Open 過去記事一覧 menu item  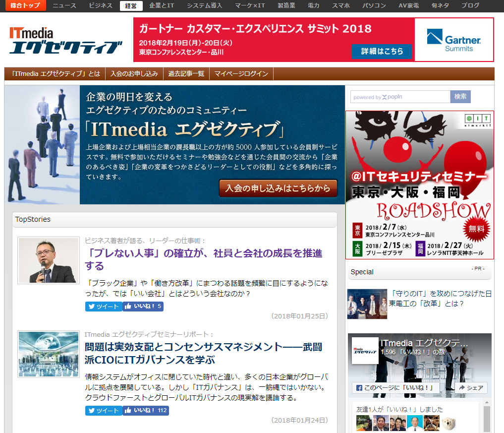point(186,74)
